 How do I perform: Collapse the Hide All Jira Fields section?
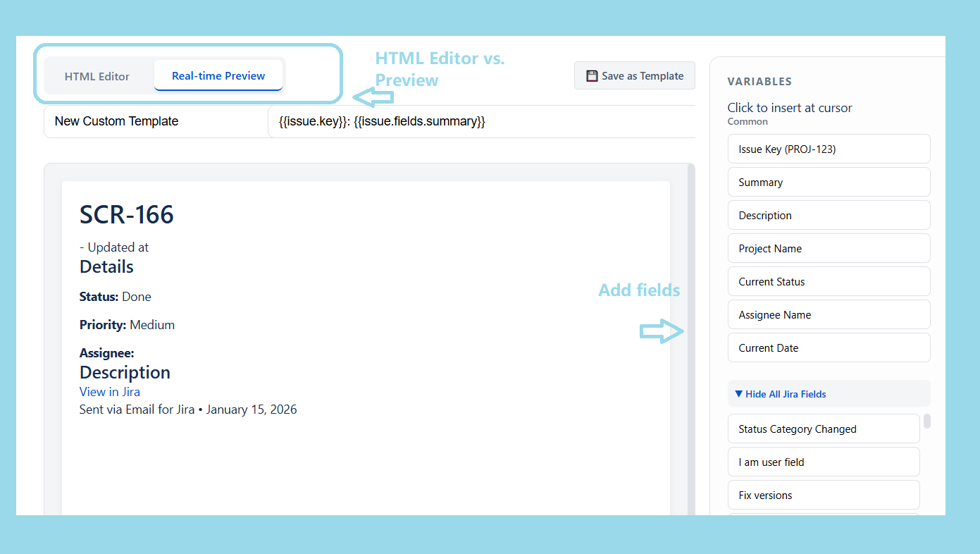point(829,394)
